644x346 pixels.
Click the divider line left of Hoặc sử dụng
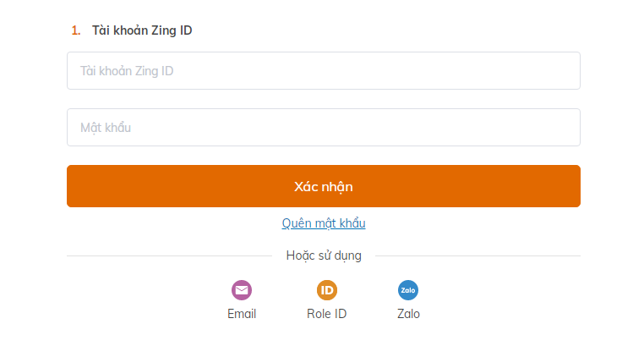169,255
